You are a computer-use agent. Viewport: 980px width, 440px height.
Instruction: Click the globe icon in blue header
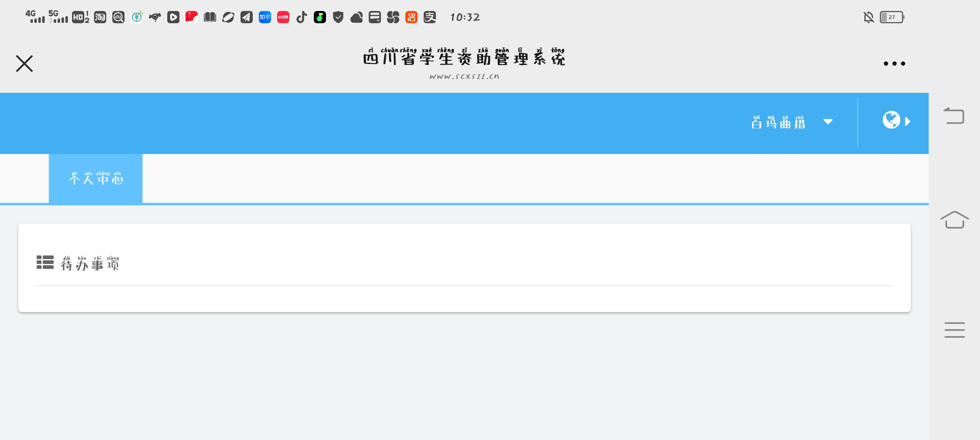[x=891, y=120]
